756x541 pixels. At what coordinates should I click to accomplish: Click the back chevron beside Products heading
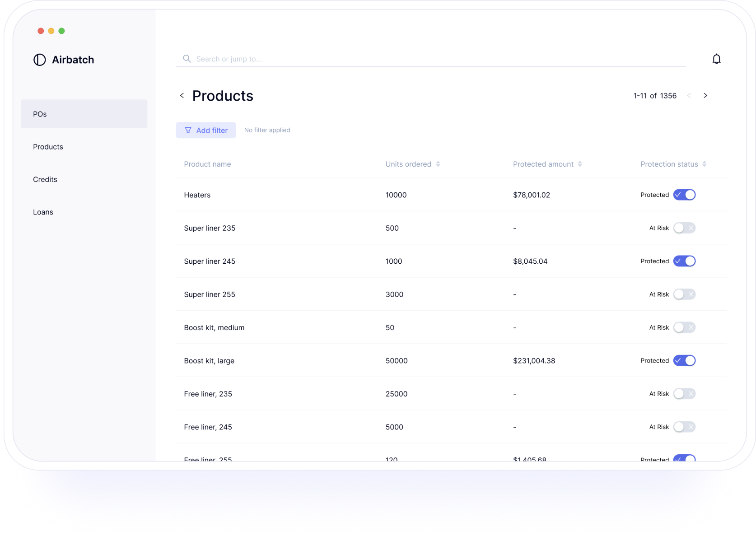pyautogui.click(x=182, y=96)
